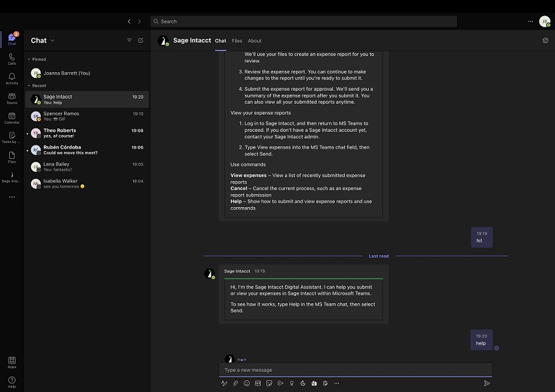This screenshot has height=392, width=555.
Task: Open the Calendar section
Action: [12, 118]
